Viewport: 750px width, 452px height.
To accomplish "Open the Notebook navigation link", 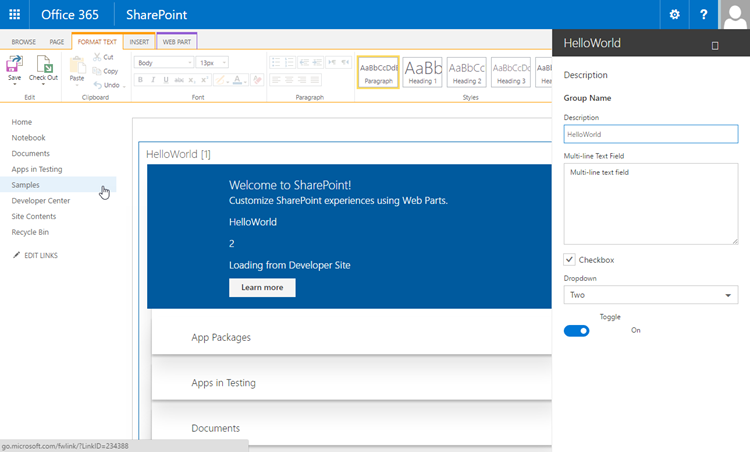I will [x=28, y=138].
